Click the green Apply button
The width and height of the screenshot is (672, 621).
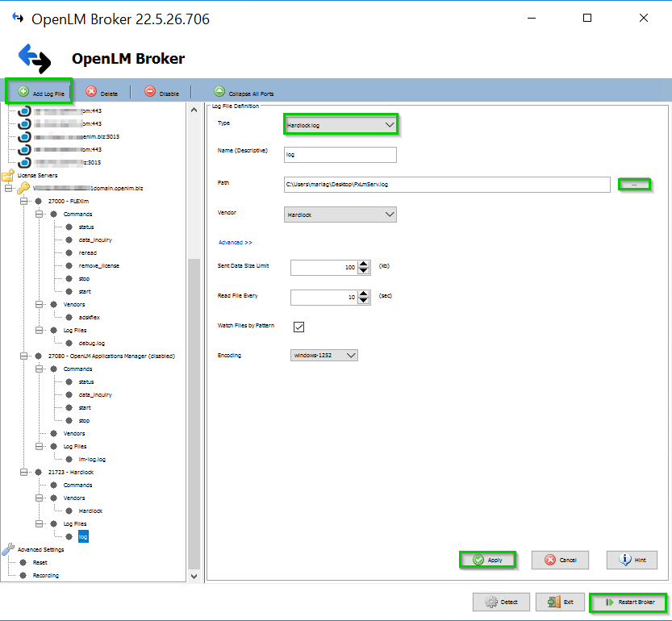tap(487, 560)
